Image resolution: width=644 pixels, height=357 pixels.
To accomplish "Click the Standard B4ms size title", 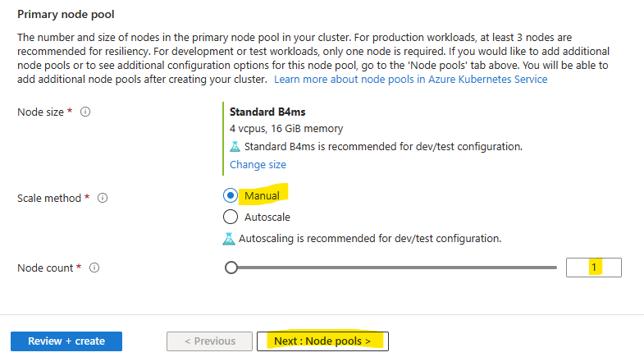I will coord(267,112).
